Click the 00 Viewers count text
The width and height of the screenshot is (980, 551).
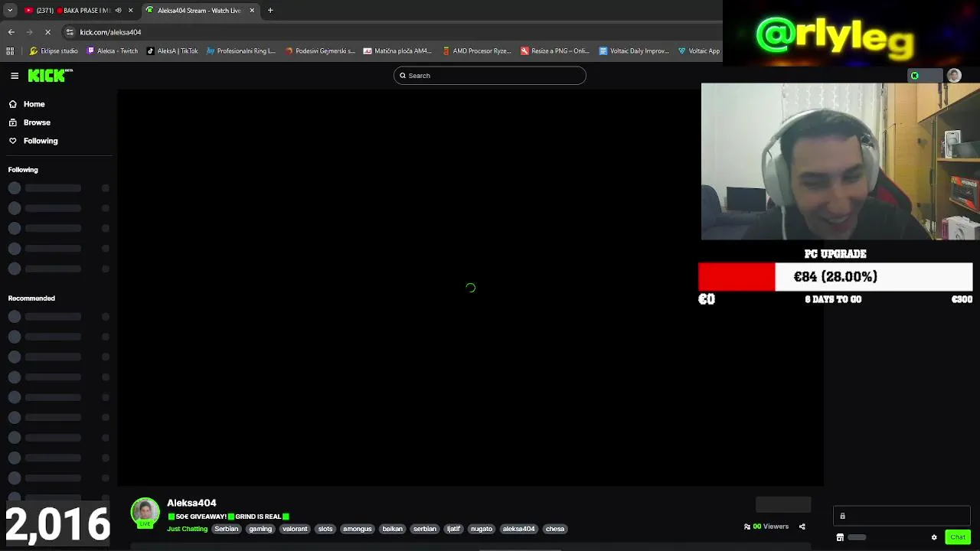pos(771,527)
